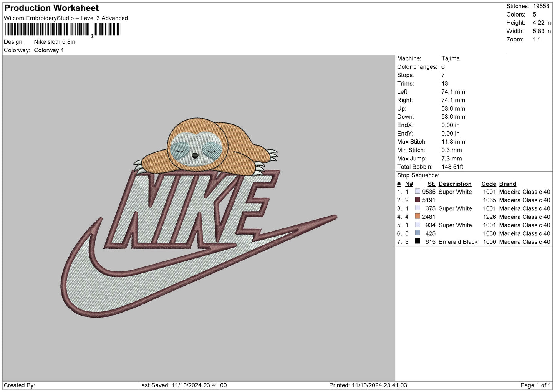The height and width of the screenshot is (392, 555).
Task: Click the 'Stop Sequence:' heading
Action: (x=418, y=175)
